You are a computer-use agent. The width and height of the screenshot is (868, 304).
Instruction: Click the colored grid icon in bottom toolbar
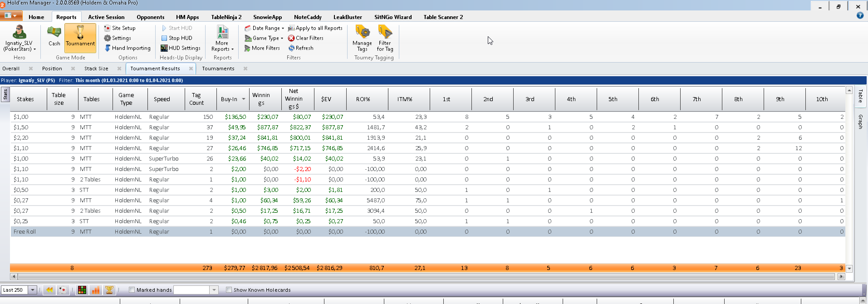tap(82, 290)
